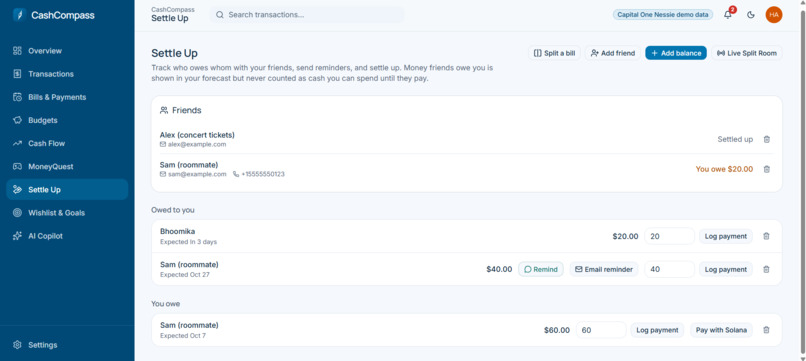Image resolution: width=806 pixels, height=361 pixels.
Task: Click the Add friend button
Action: click(613, 53)
